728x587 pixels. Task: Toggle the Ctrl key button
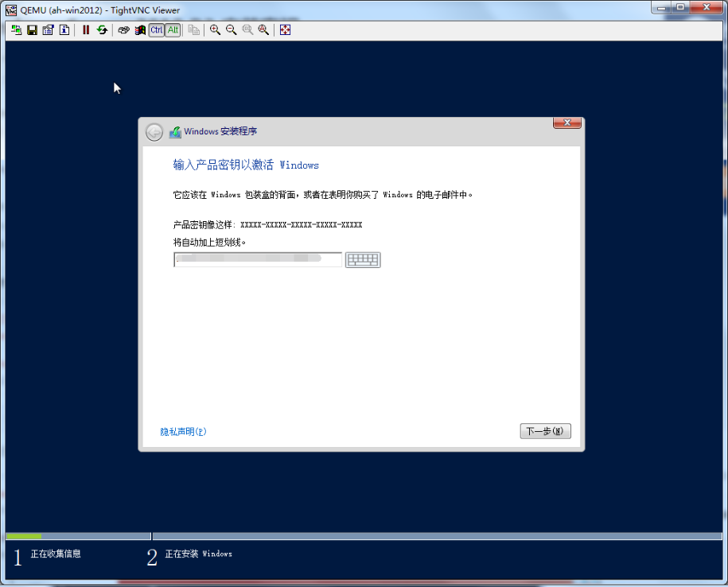(156, 30)
